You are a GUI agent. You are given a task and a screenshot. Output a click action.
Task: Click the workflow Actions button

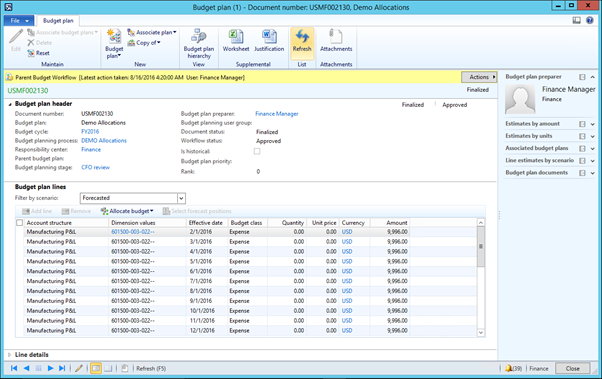[x=479, y=77]
